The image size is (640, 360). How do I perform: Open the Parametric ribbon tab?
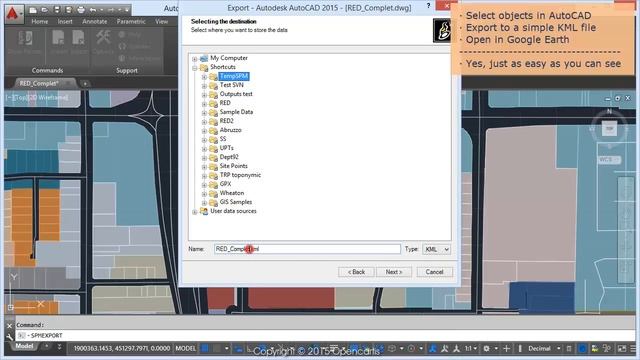[131, 22]
